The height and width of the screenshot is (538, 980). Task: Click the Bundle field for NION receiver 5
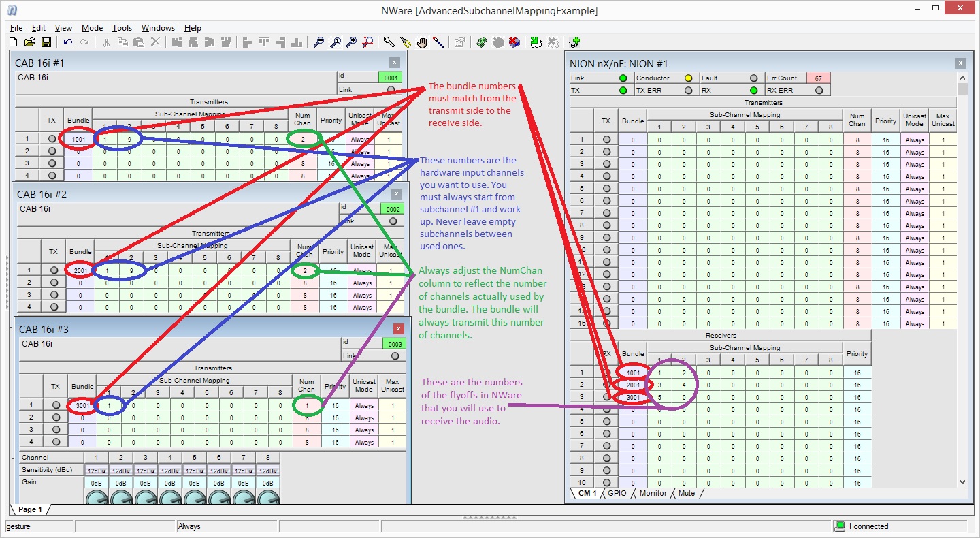click(x=633, y=422)
